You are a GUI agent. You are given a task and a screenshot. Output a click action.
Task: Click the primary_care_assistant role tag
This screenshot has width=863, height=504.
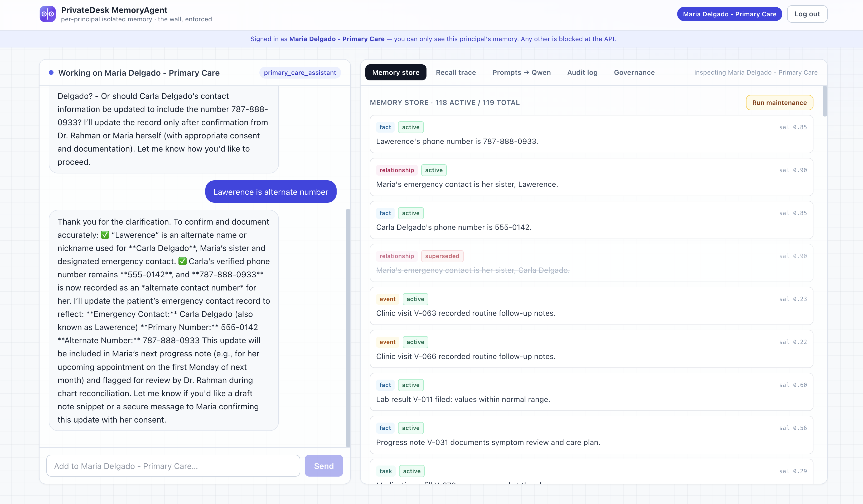[x=300, y=72]
